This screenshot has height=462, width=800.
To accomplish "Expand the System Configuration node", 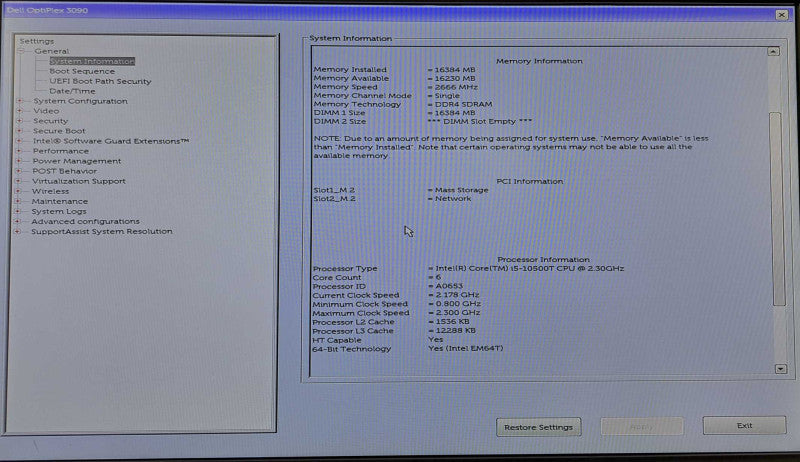I will [x=20, y=101].
